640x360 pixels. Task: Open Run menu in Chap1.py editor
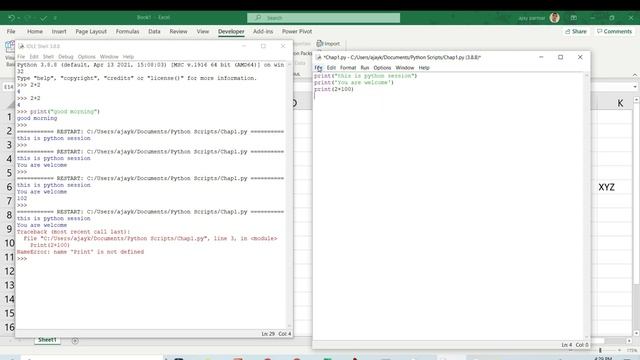[x=365, y=68]
